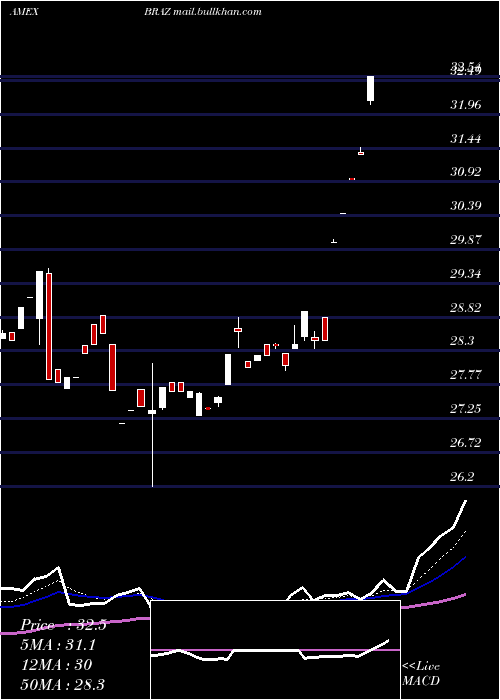500x700 pixels.
Task: Click the 30.92 price axis label
Action: (x=466, y=172)
